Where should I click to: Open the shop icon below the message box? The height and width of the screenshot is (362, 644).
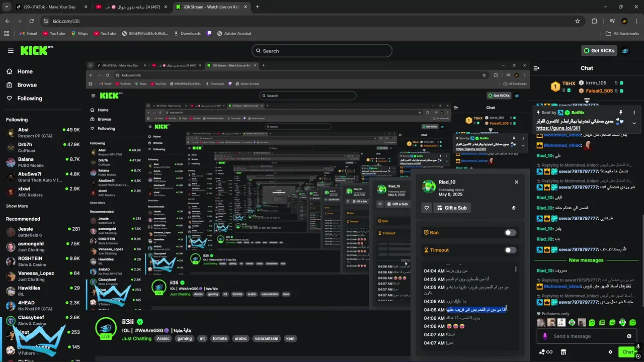[x=563, y=352]
